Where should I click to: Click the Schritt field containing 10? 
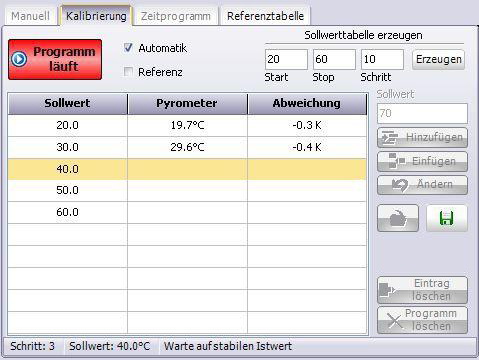tap(382, 59)
